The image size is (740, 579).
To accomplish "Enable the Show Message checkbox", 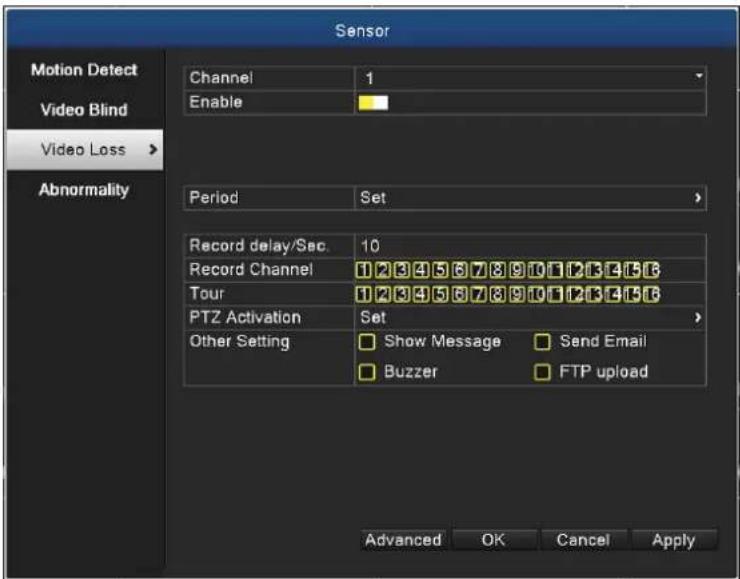I will click(367, 342).
